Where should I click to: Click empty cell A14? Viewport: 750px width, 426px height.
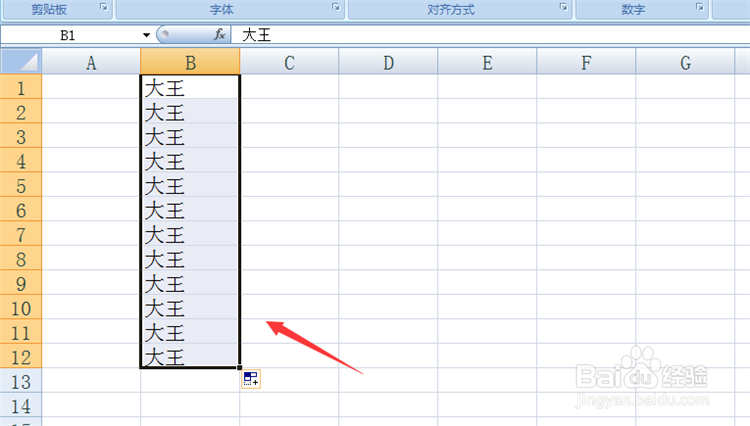(x=91, y=405)
